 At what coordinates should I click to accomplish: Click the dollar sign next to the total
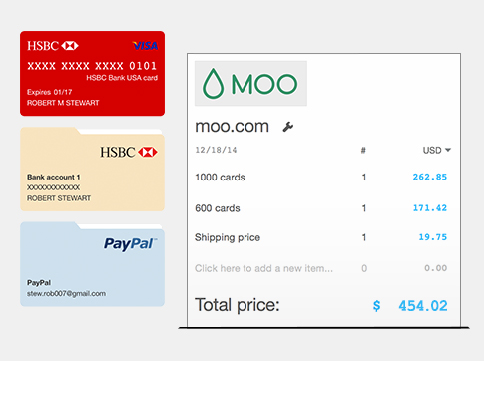click(x=376, y=305)
